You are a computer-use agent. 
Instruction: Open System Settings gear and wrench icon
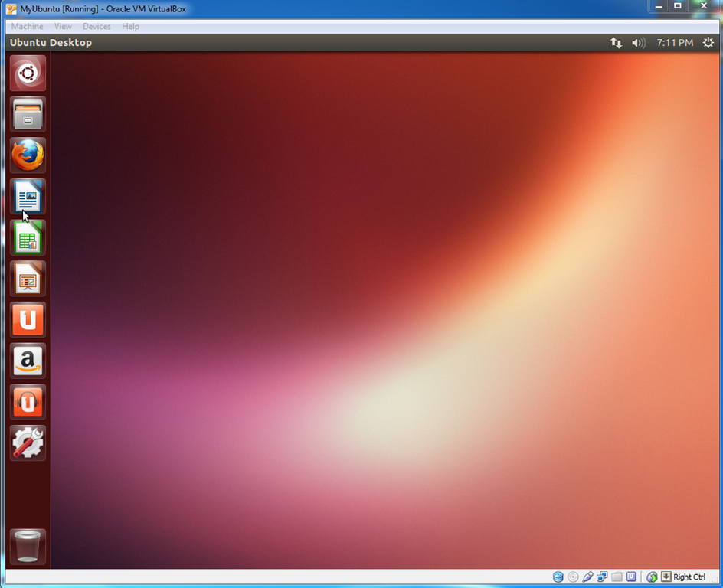pyautogui.click(x=28, y=443)
